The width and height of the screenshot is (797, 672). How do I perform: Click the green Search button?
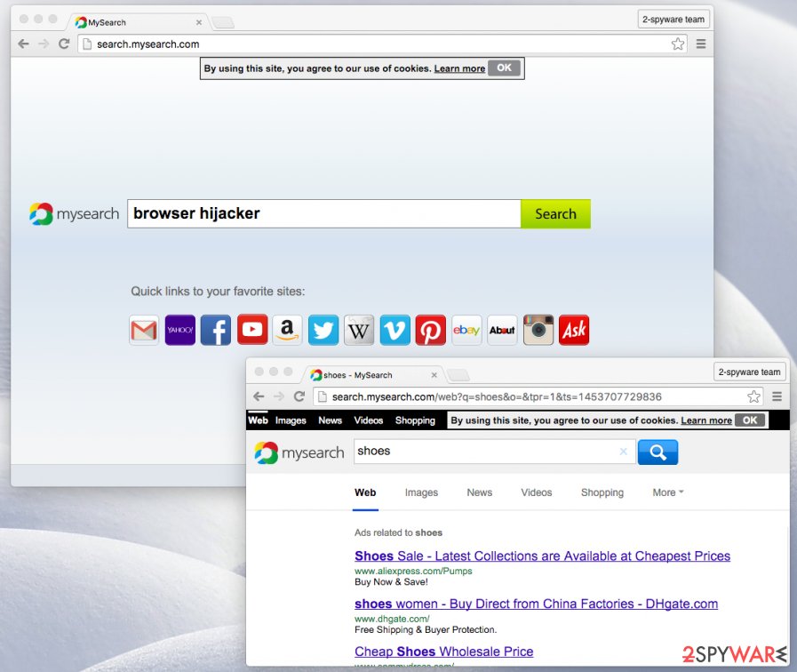click(555, 214)
